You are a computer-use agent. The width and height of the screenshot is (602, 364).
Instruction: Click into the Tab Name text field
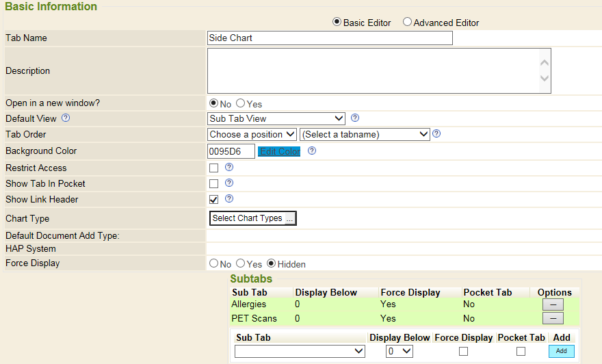(x=330, y=38)
